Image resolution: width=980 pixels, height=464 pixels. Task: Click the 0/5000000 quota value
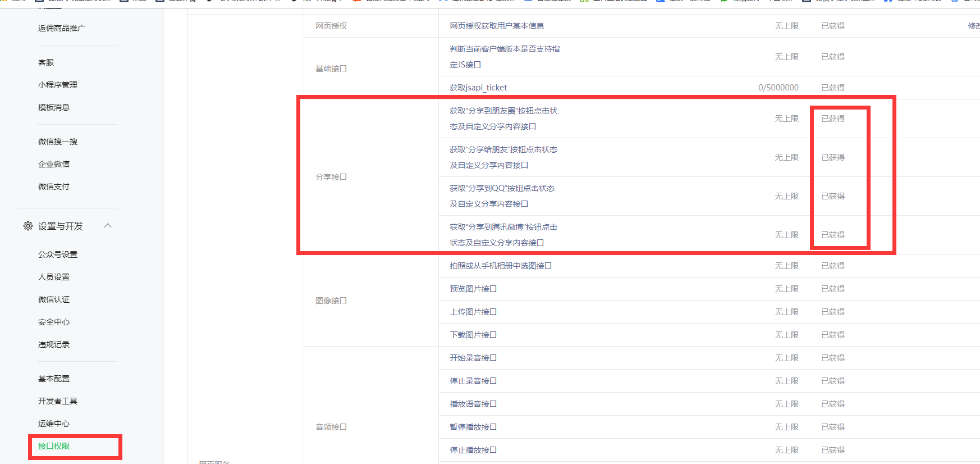tap(778, 88)
